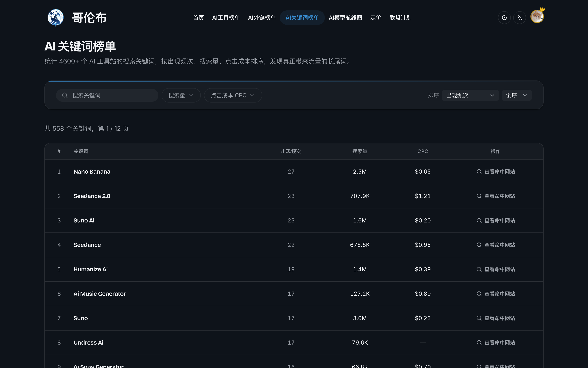Image resolution: width=588 pixels, height=368 pixels.
Task: Click the search icon in Suno Ai row
Action: coord(479,220)
